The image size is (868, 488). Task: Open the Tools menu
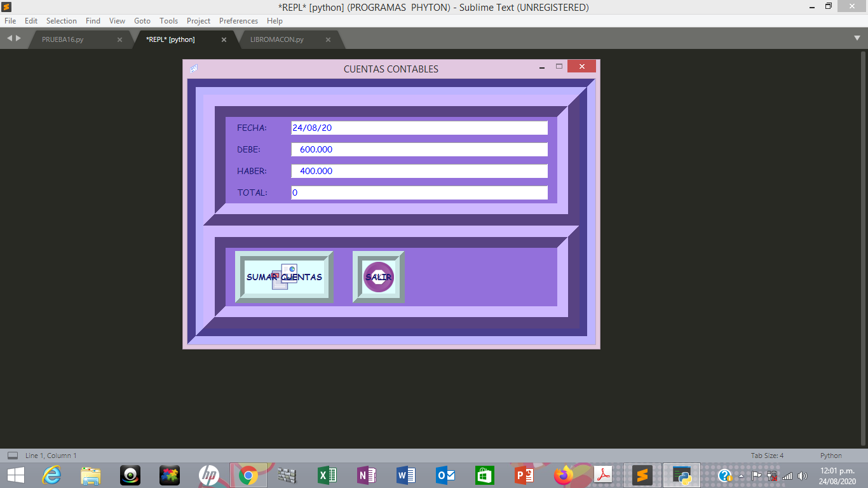pos(169,21)
